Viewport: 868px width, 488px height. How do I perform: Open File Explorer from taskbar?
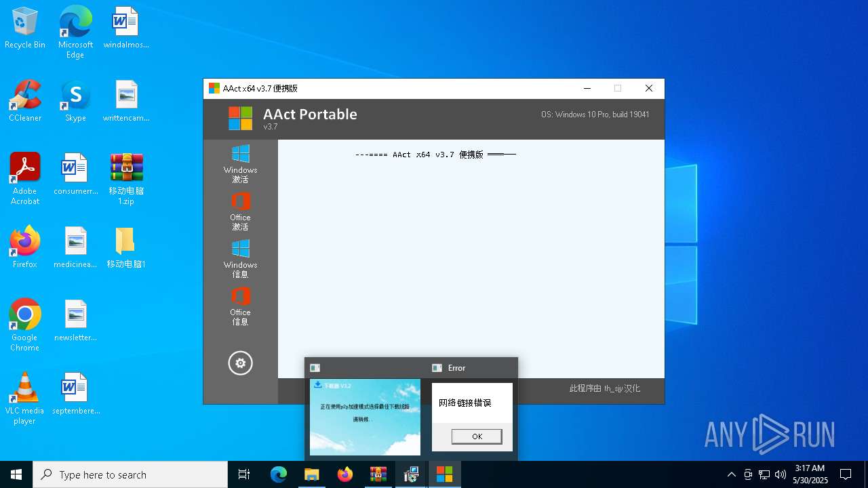312,474
